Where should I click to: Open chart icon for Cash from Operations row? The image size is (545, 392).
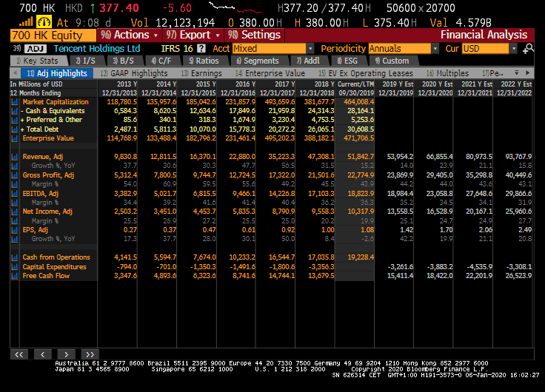[x=14, y=257]
